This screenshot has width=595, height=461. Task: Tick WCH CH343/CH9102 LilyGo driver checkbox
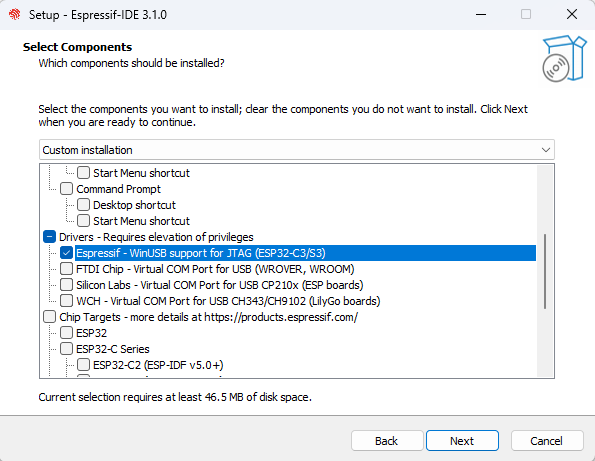66,301
